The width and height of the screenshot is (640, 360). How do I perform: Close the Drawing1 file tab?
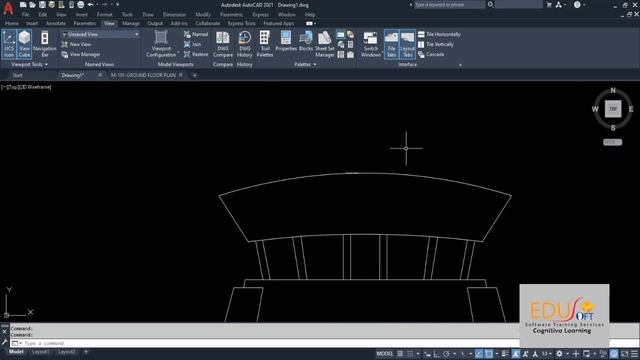pos(100,75)
